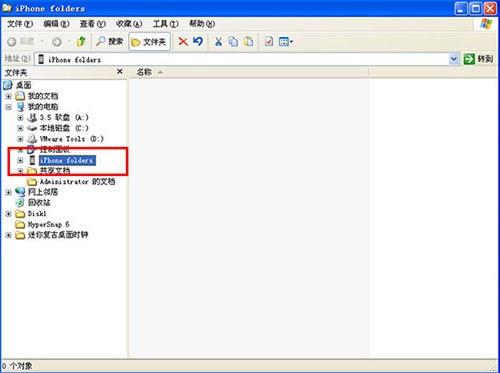Expand the Local Disk (C:) node
The image size is (500, 373).
[x=20, y=128]
